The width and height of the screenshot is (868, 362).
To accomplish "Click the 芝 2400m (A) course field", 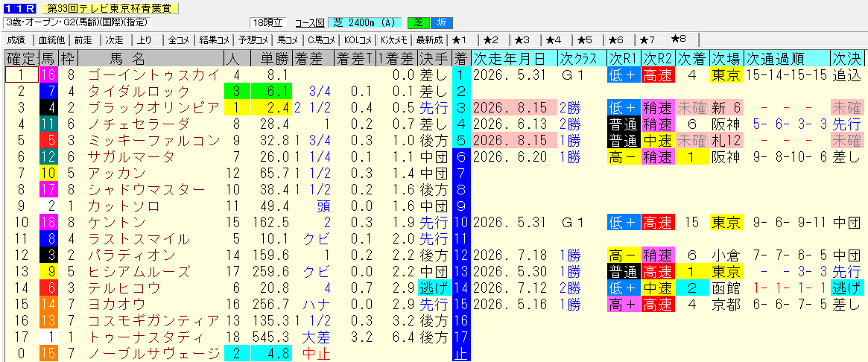I will tap(365, 22).
